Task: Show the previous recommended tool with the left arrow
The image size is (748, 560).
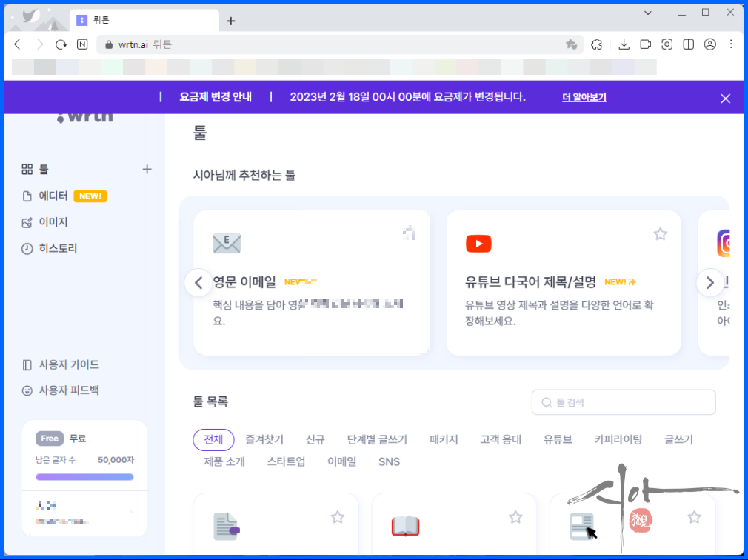Action: [198, 283]
